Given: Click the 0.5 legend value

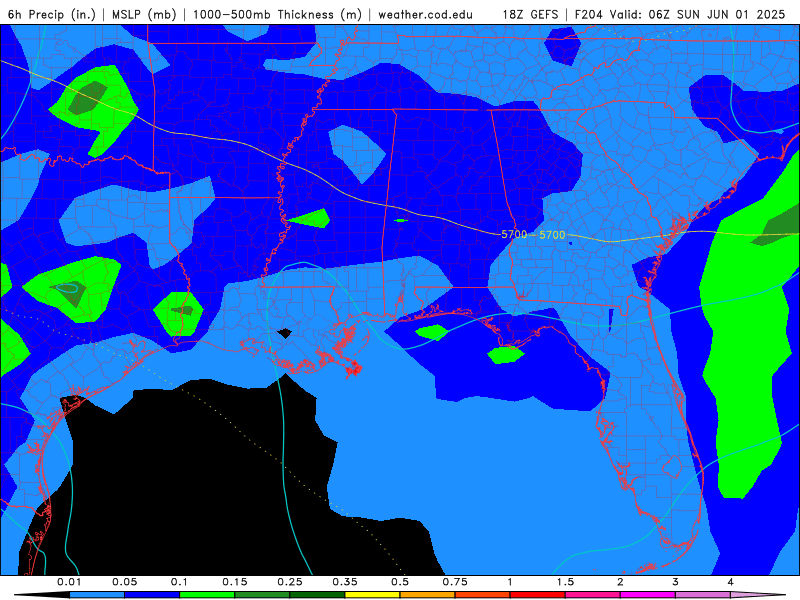Looking at the screenshot, I should [400, 582].
